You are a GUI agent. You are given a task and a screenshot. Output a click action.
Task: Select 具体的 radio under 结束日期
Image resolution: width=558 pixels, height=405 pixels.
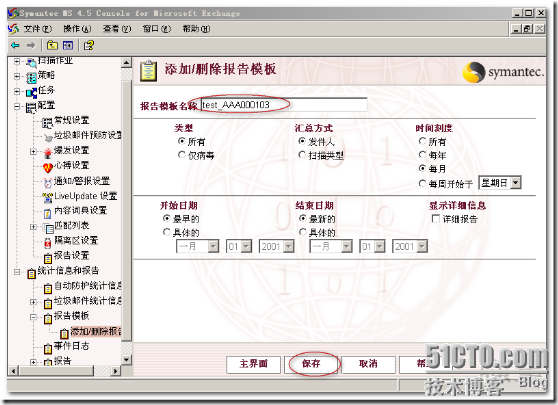click(302, 232)
